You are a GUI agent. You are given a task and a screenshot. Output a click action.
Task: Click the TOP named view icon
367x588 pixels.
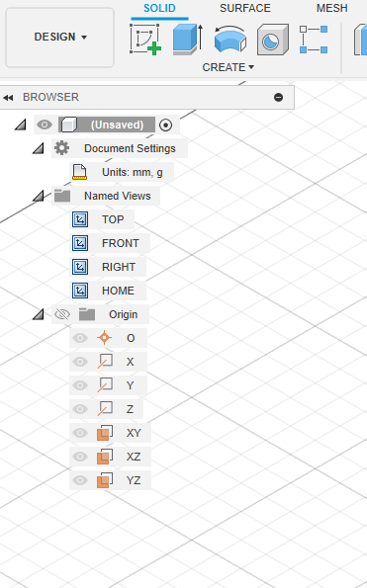click(80, 219)
